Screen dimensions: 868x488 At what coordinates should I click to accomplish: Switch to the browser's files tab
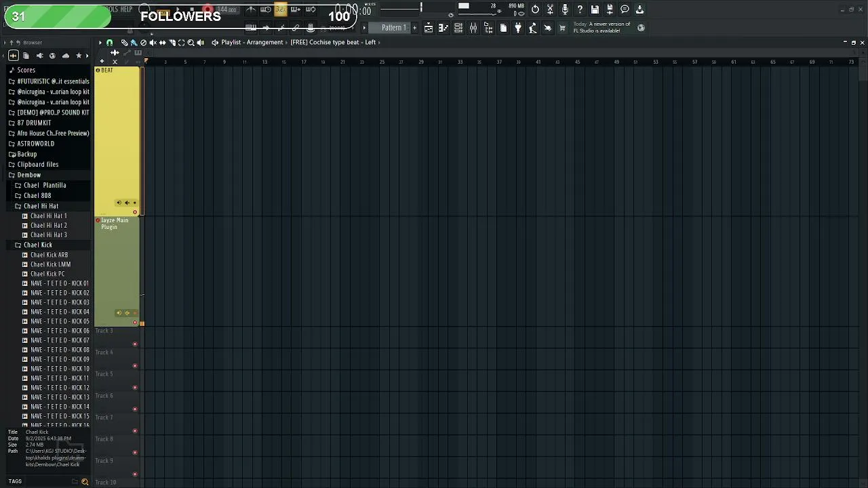click(26, 56)
